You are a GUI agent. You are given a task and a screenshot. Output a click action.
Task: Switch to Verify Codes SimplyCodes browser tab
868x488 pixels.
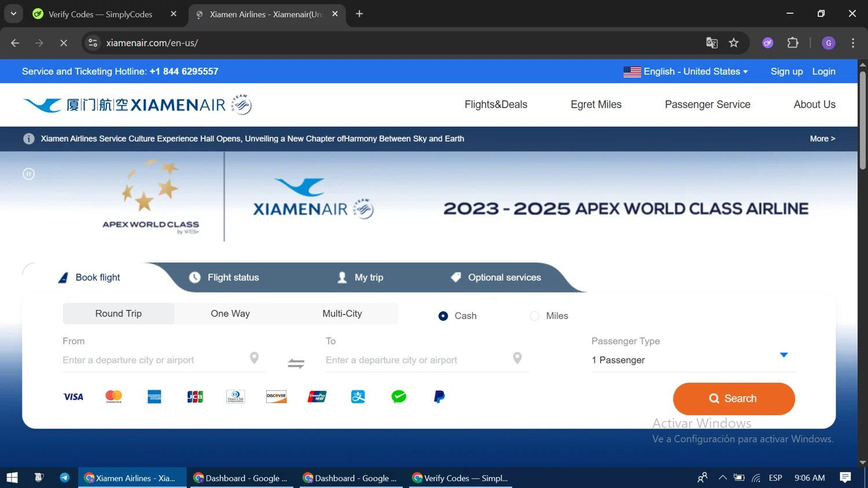[x=100, y=14]
